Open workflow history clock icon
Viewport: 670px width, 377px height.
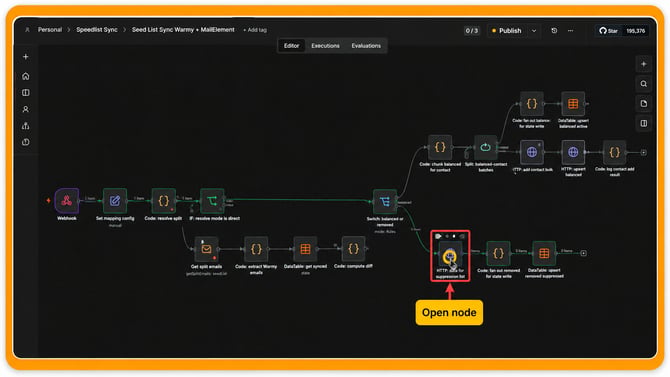(x=554, y=31)
